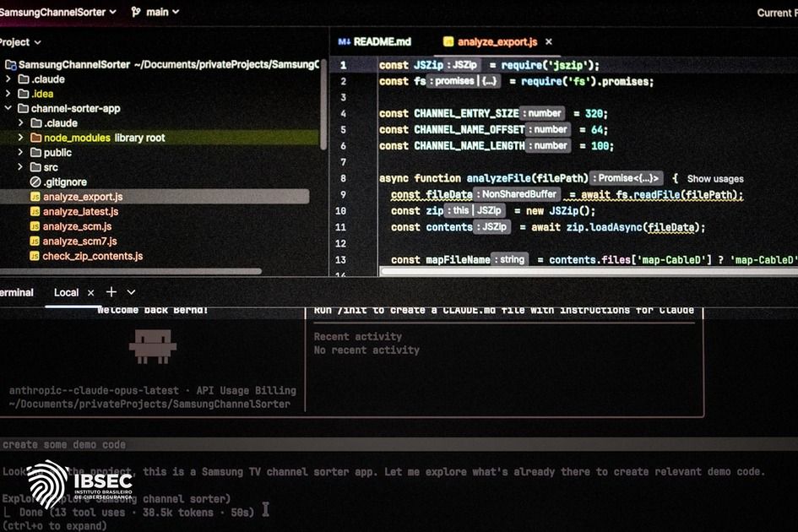
Task: Click the .idea folder icon
Action: coord(24,94)
